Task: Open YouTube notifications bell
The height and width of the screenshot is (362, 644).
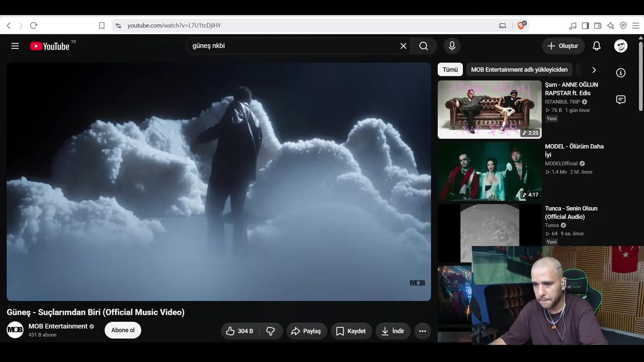Action: point(597,46)
